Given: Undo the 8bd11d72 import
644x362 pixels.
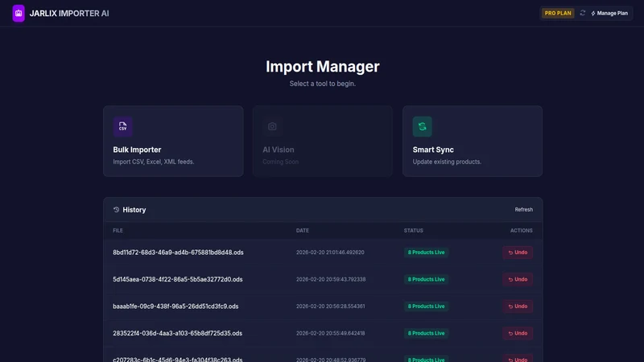Looking at the screenshot, I should 518,253.
